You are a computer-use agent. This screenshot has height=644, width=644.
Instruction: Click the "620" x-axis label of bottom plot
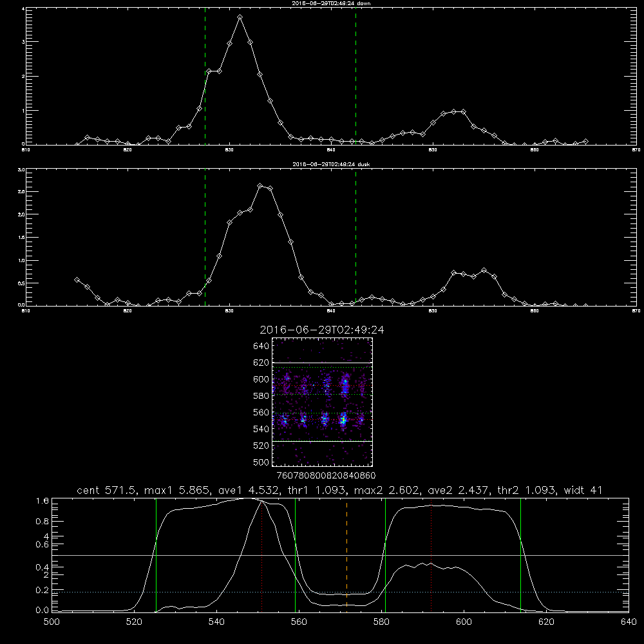(546, 622)
